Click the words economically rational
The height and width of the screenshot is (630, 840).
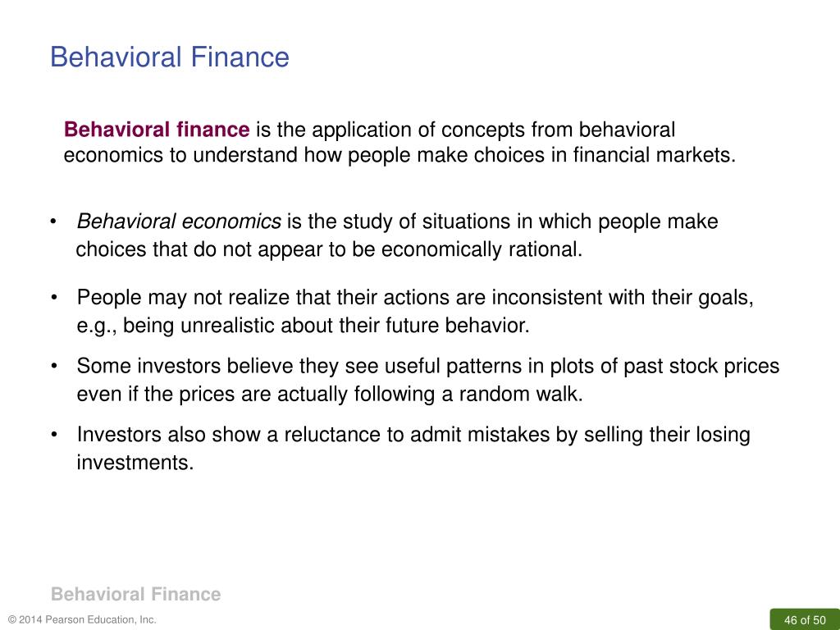pyautogui.click(x=482, y=249)
